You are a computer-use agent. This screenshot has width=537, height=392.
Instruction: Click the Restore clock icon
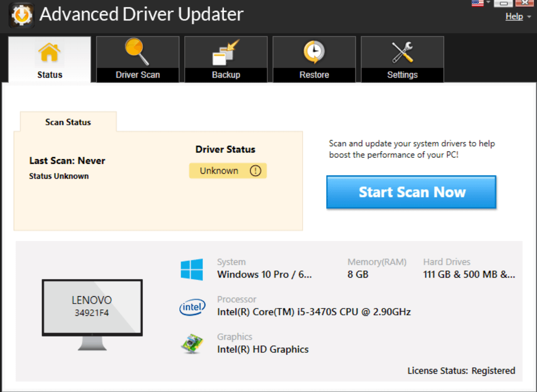click(x=314, y=52)
